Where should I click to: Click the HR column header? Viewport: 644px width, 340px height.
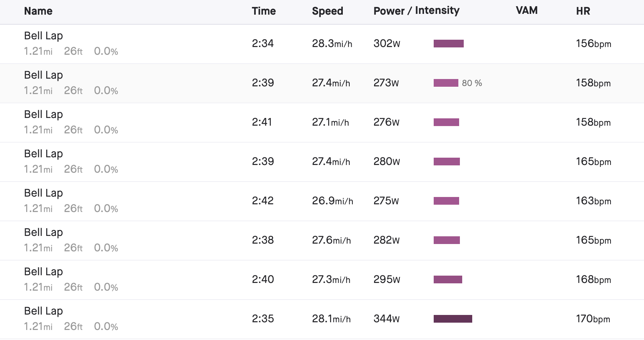[583, 11]
